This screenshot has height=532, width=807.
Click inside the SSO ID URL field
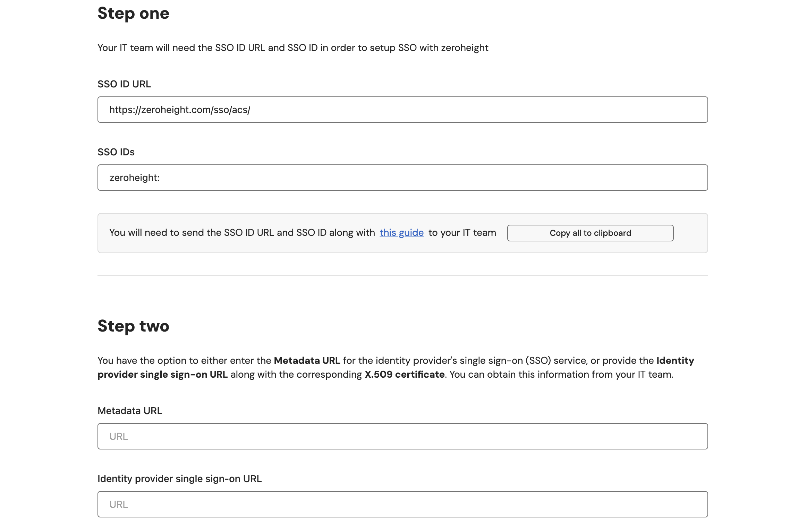click(402, 109)
